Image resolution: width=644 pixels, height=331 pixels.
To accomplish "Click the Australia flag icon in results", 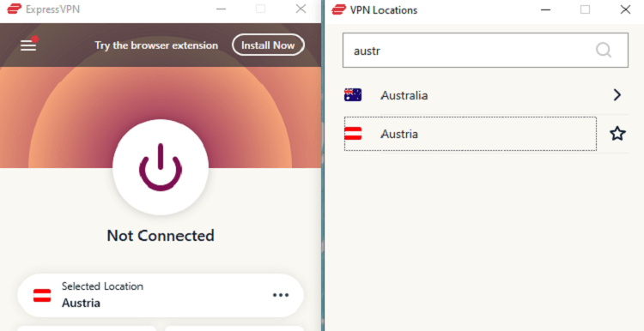I will tap(353, 95).
